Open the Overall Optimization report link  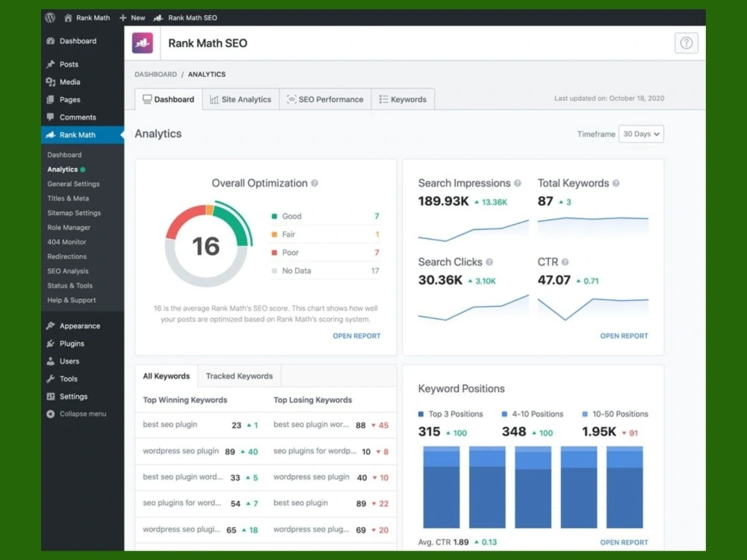[356, 336]
